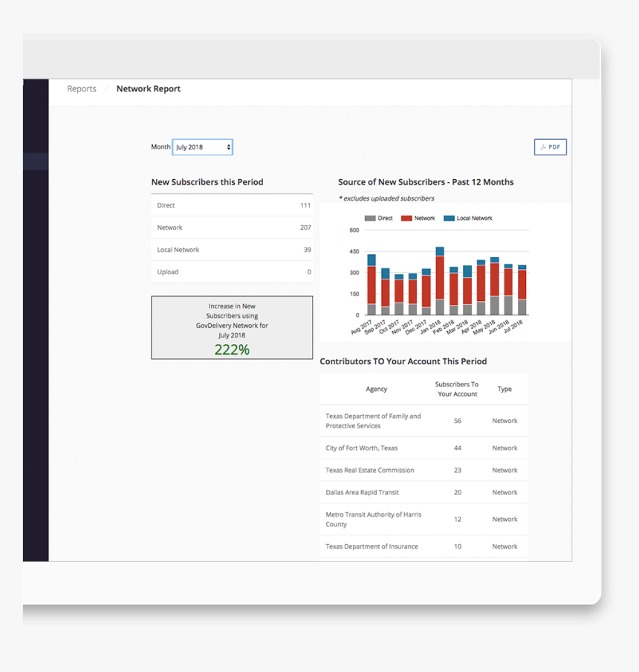
Task: Click the Aug 2017 bar in chart
Action: point(372,285)
